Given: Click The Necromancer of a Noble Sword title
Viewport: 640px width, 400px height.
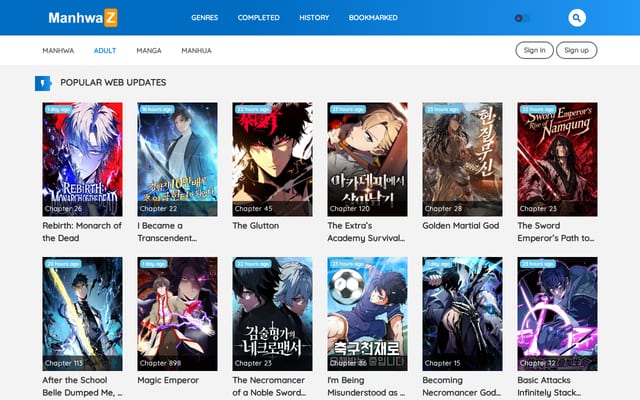Looking at the screenshot, I should pos(269,386).
